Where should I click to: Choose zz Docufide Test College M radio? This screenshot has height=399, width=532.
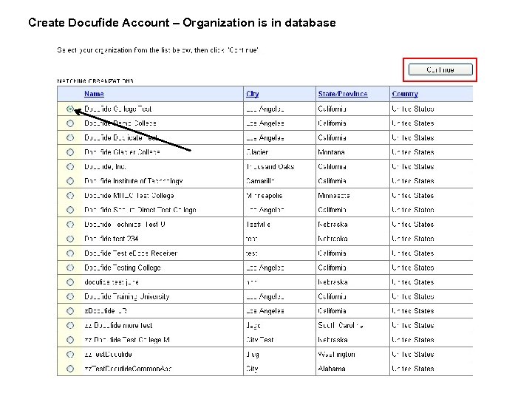click(70, 340)
